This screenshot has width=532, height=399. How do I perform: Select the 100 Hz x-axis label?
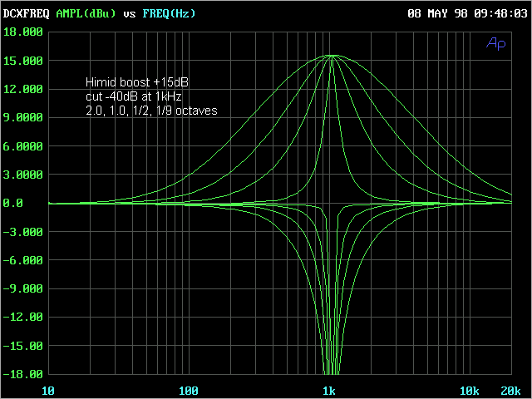[x=189, y=391]
